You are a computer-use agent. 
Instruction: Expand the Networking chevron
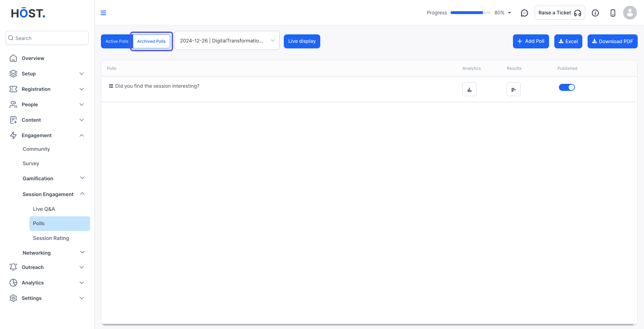(82, 252)
